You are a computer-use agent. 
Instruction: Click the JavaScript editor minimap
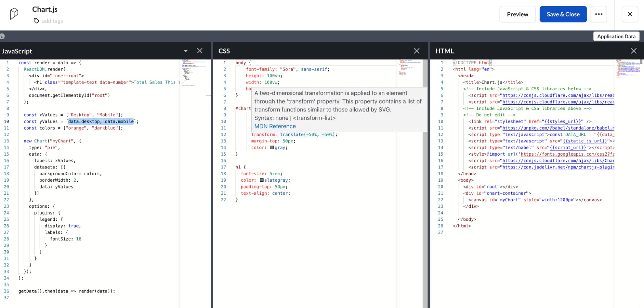(193, 72)
